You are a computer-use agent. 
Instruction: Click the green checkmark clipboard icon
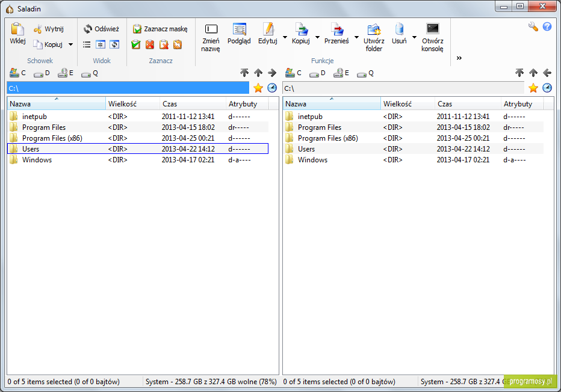click(x=136, y=44)
